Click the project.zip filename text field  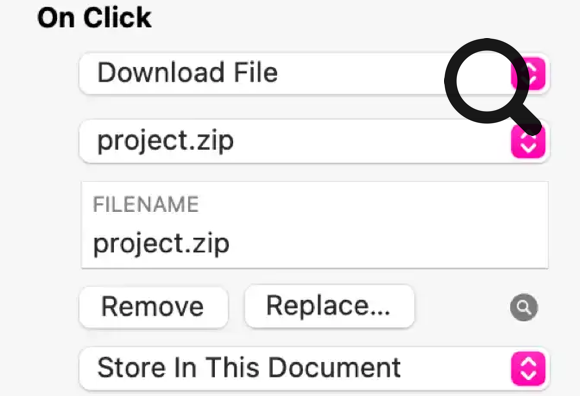tap(315, 225)
